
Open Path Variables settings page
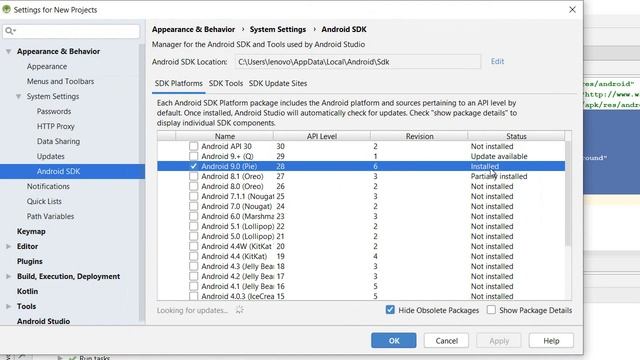point(50,216)
